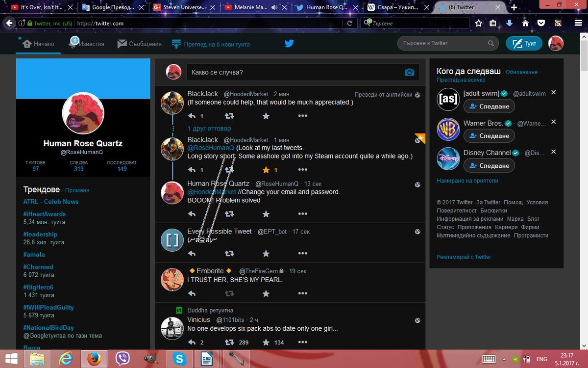
Task: Open the Firefox hamburger menu
Action: pyautogui.click(x=578, y=23)
